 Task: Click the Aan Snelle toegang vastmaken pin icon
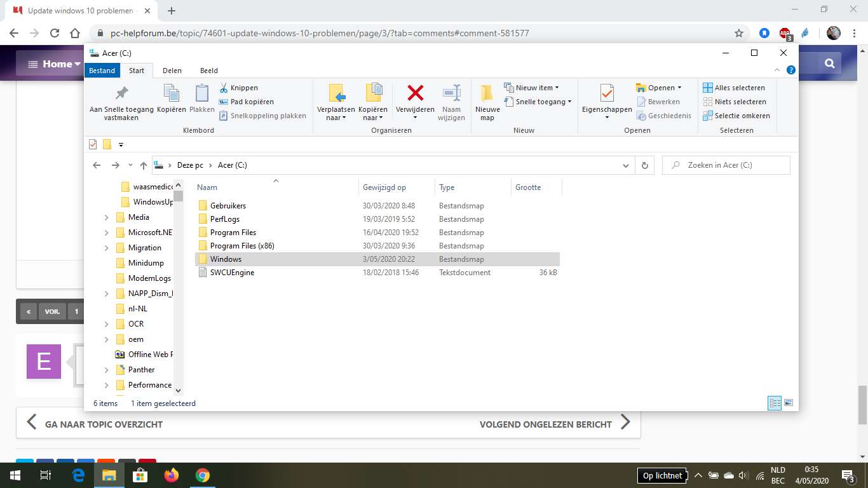click(121, 93)
